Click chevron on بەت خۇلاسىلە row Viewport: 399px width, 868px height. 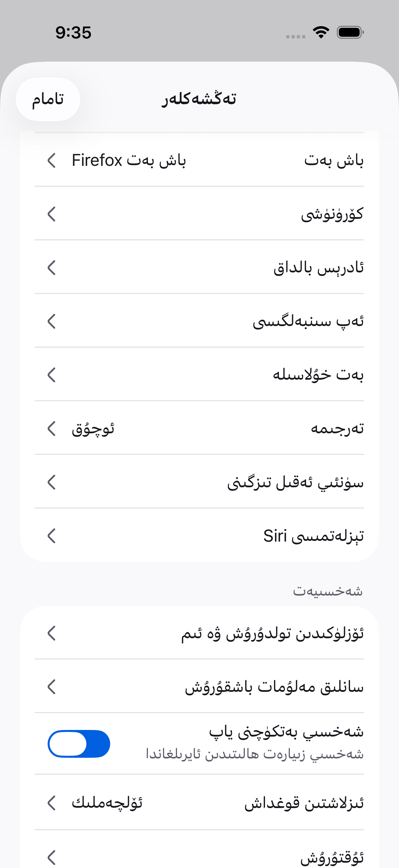tap(52, 375)
